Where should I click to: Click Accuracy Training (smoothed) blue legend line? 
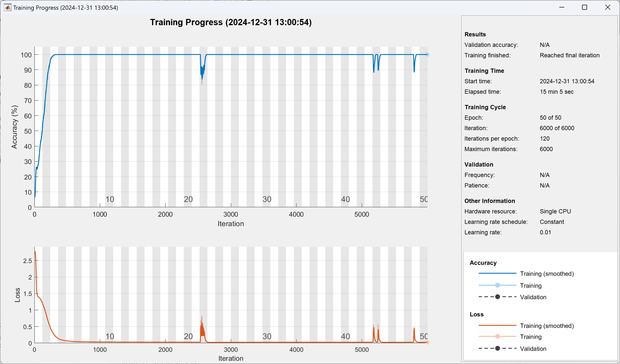[x=497, y=273]
